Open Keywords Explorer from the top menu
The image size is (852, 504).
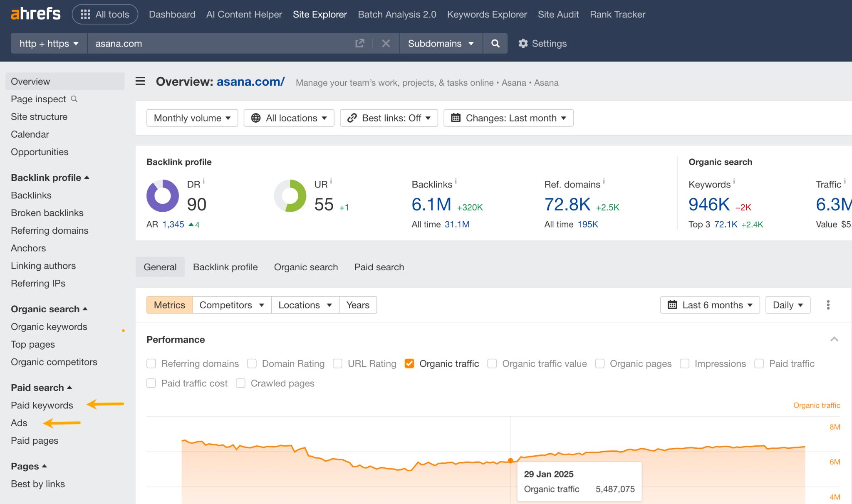(487, 14)
